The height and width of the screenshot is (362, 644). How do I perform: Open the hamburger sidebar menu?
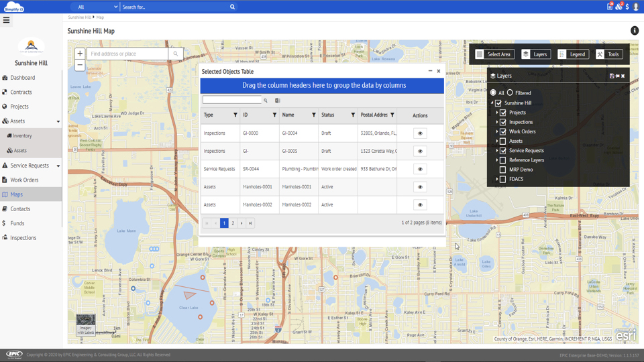pos(7,20)
